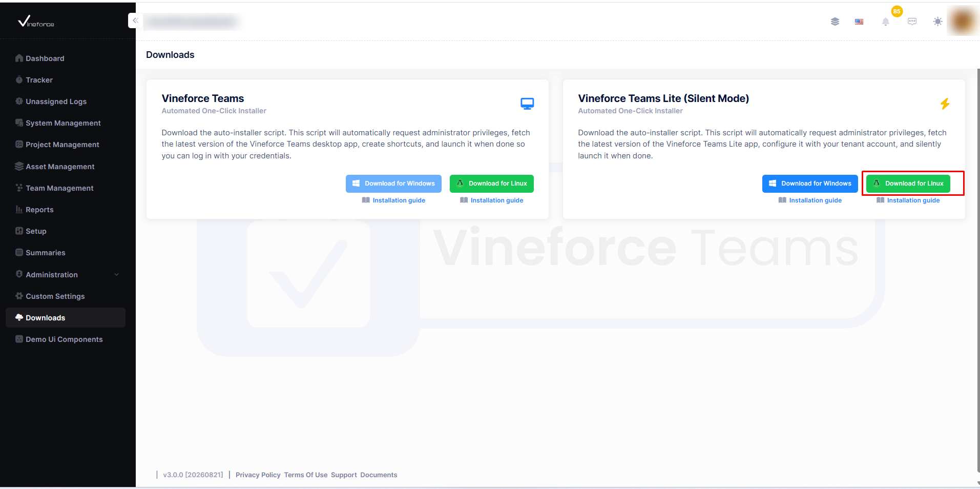Click the Custom Settings gear icon
Viewport: 980px width, 489px height.
coord(19,296)
